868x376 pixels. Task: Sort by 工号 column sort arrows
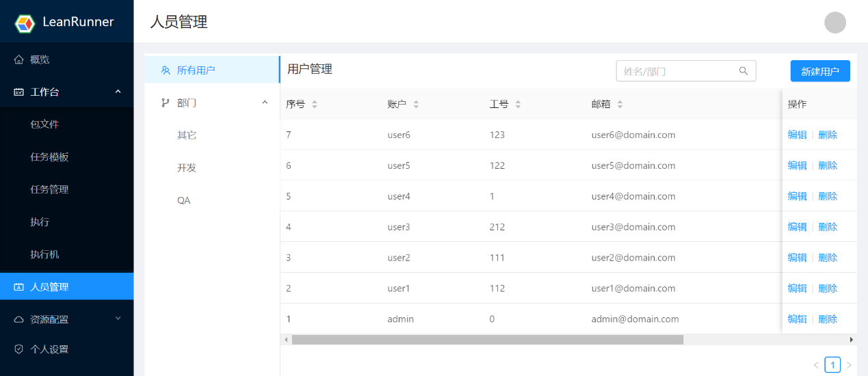coord(518,105)
